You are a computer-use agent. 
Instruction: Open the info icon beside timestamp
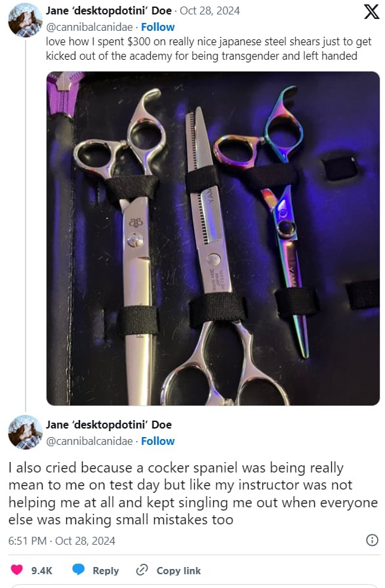pos(372,540)
